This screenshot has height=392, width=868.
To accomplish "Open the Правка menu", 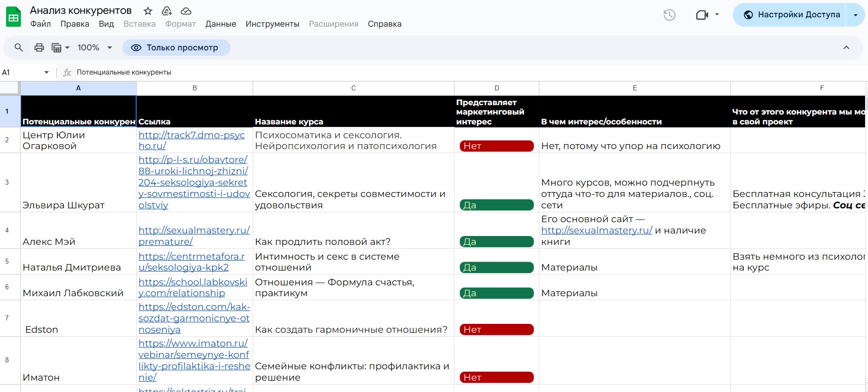I will coord(75,24).
